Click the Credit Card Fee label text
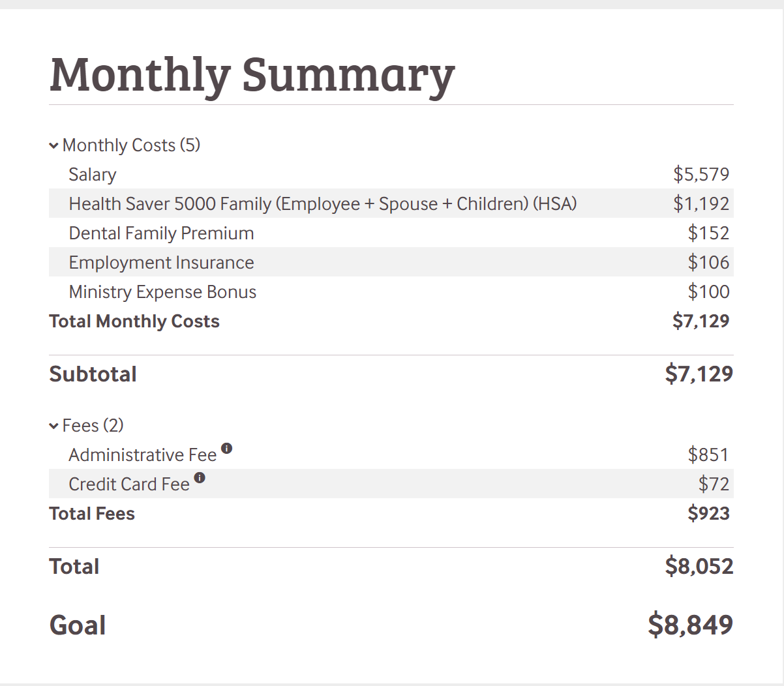The height and width of the screenshot is (686, 784). click(129, 485)
